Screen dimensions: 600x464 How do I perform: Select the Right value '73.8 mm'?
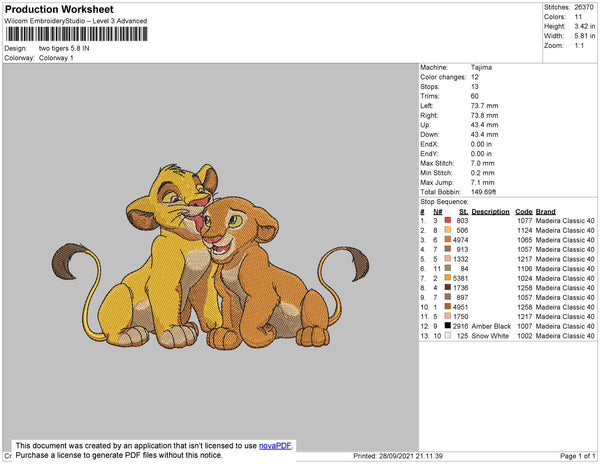tap(484, 115)
